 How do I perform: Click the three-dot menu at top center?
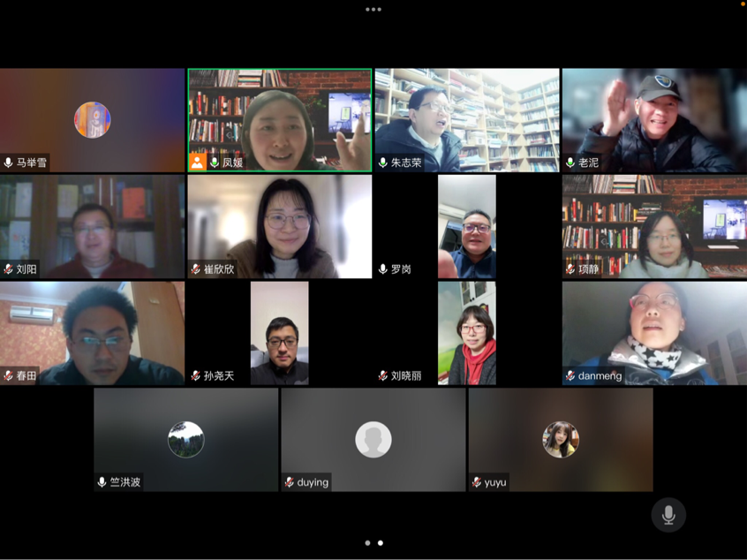[373, 9]
